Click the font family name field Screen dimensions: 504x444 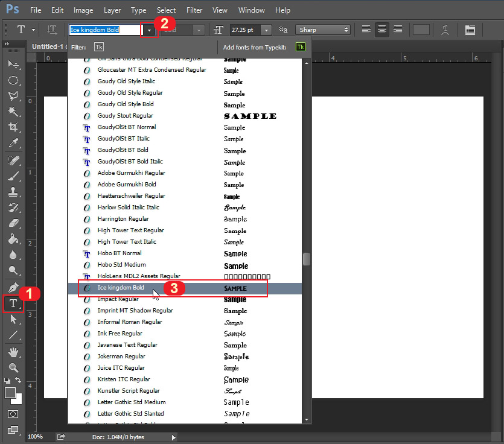click(105, 30)
